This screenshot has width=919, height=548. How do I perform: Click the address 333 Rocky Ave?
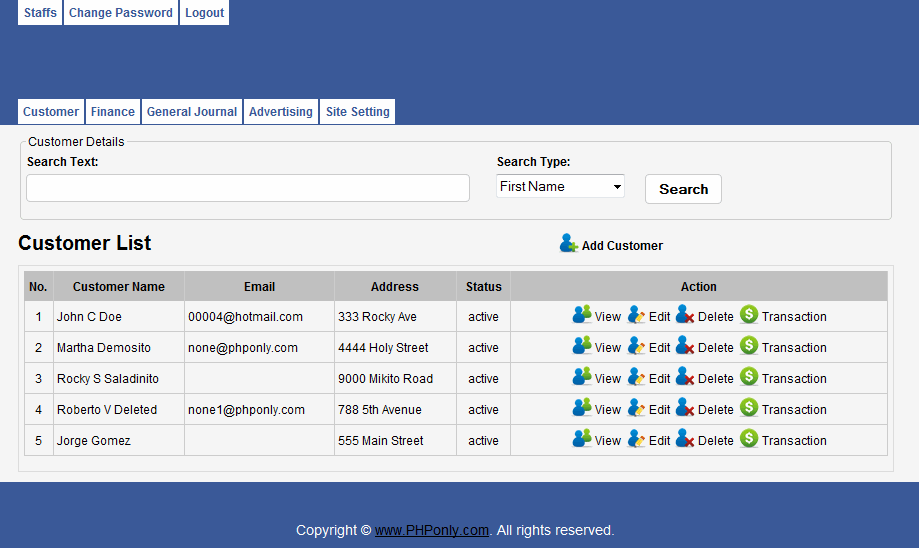point(377,316)
